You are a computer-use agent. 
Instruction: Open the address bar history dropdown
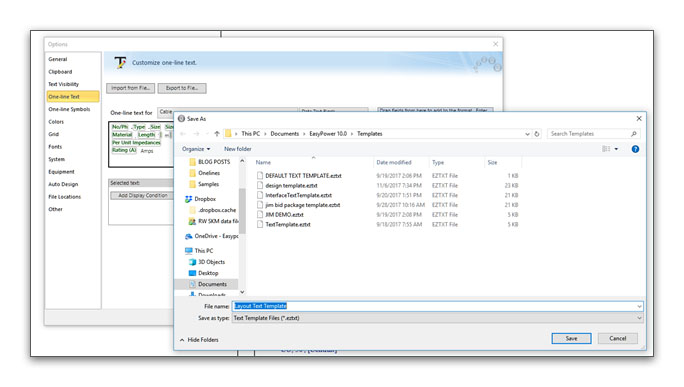click(527, 134)
